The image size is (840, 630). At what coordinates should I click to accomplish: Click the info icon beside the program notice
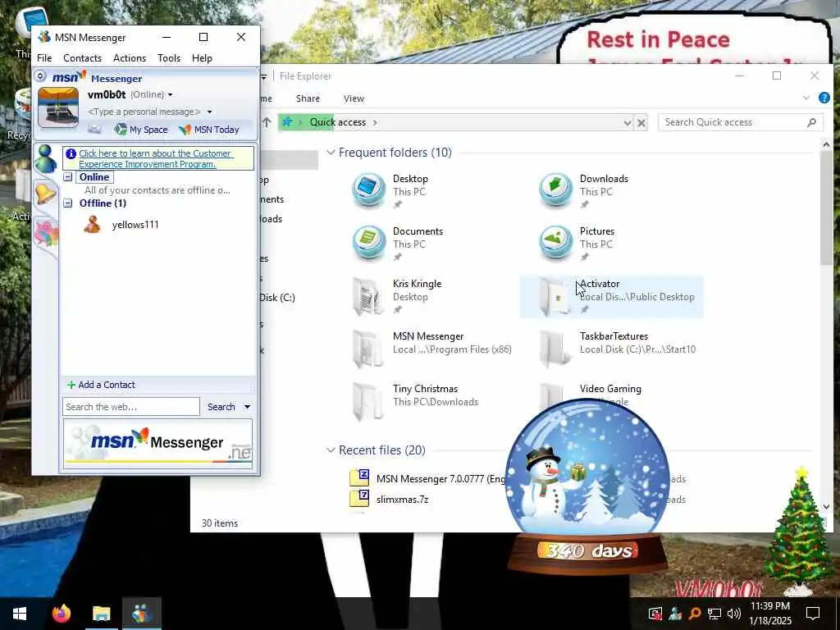(x=71, y=153)
